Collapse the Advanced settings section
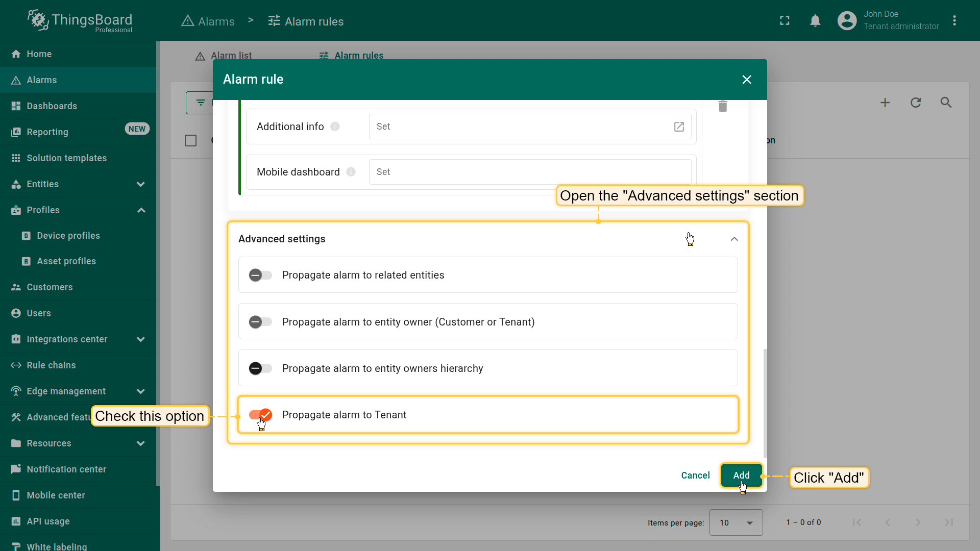Image resolution: width=980 pixels, height=551 pixels. click(734, 239)
